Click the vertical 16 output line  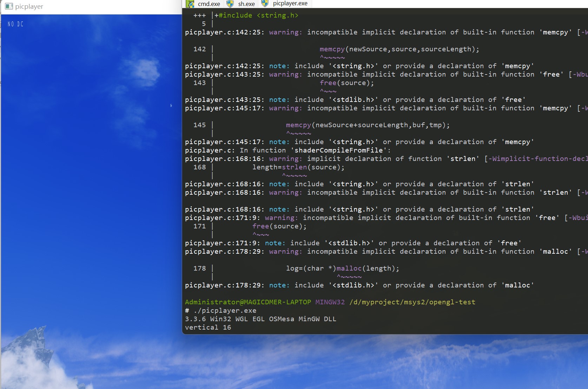click(208, 327)
